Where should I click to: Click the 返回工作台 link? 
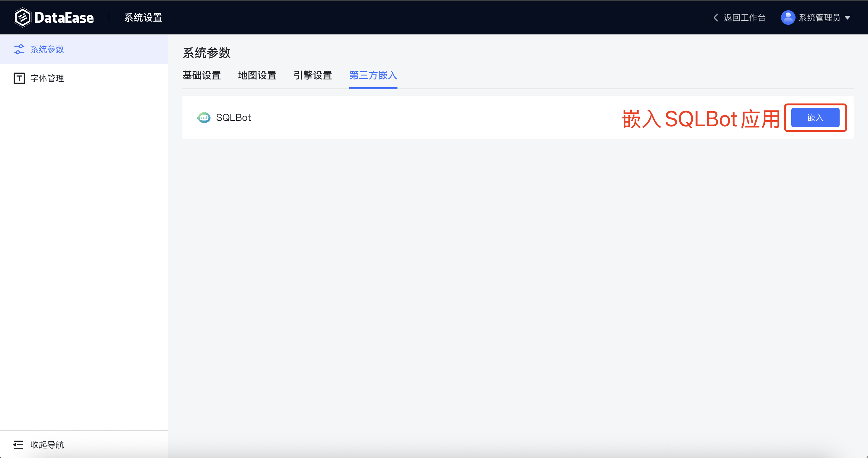[x=744, y=18]
